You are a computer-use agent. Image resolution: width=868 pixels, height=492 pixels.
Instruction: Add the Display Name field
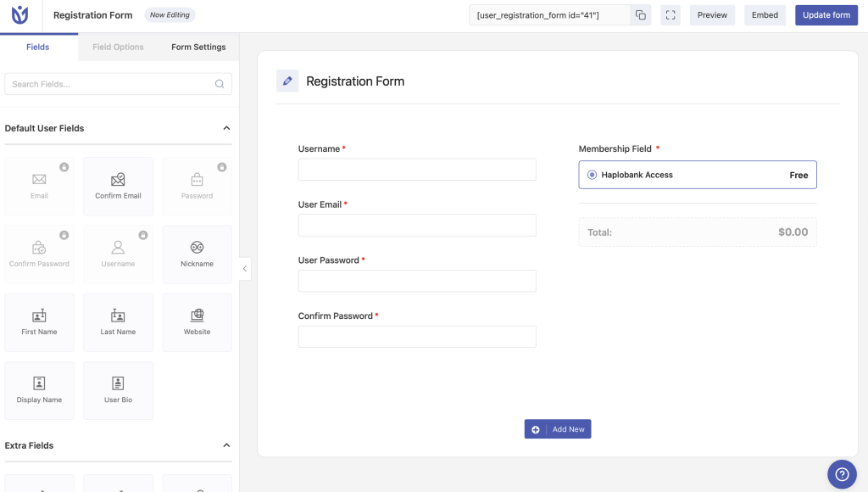[39, 389]
